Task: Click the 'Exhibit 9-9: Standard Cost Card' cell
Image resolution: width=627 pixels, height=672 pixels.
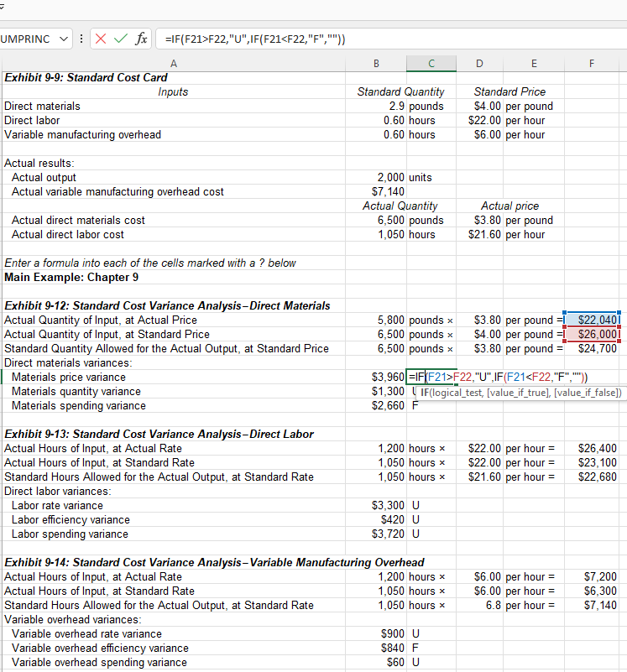Action: (x=174, y=77)
